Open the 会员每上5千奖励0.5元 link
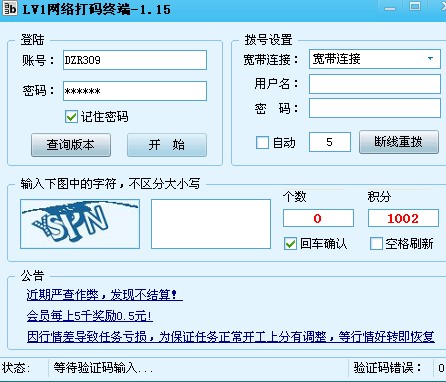 [x=90, y=316]
